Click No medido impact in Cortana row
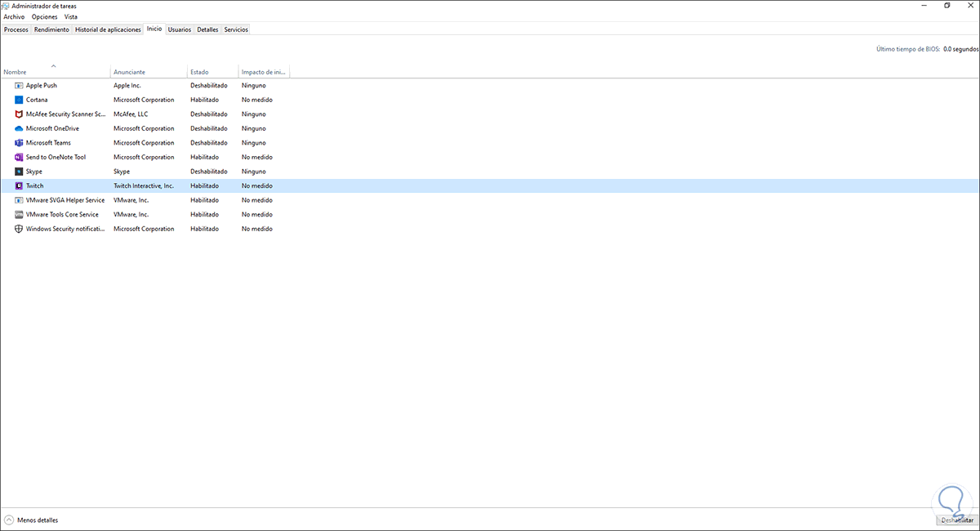 pyautogui.click(x=257, y=100)
